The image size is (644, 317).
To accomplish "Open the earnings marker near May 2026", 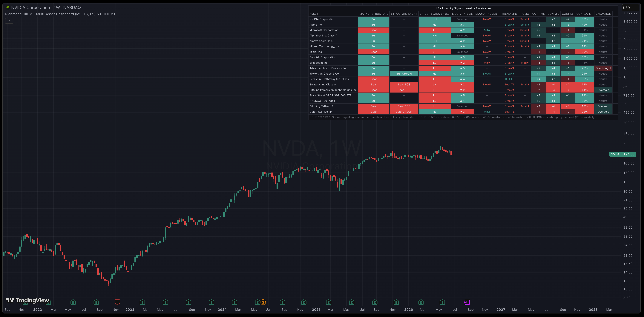I will (x=442, y=302).
